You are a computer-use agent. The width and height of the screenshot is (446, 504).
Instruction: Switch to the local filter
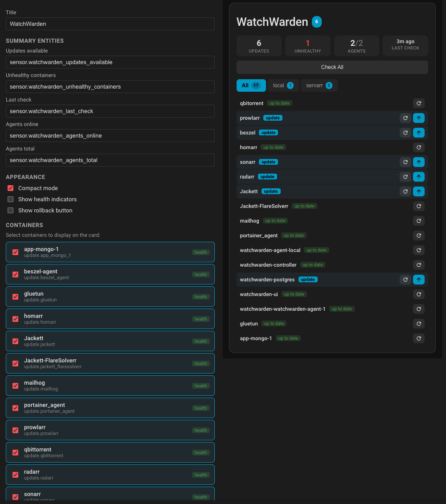(x=282, y=85)
